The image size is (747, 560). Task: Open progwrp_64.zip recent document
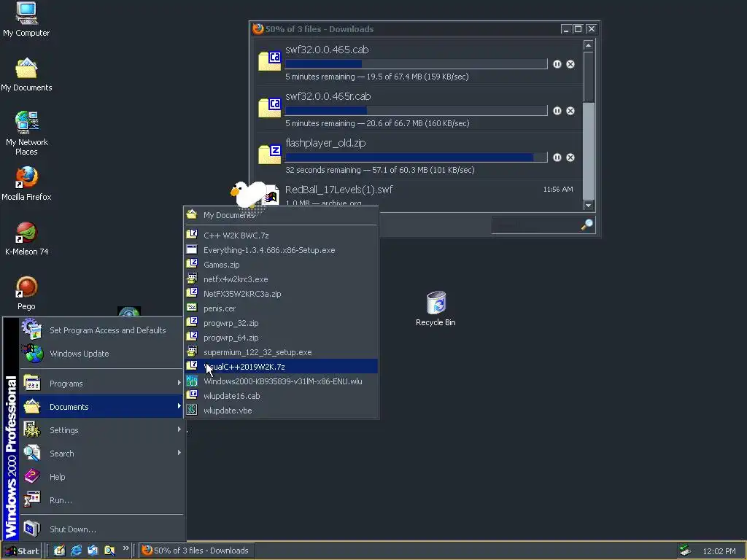(281, 338)
